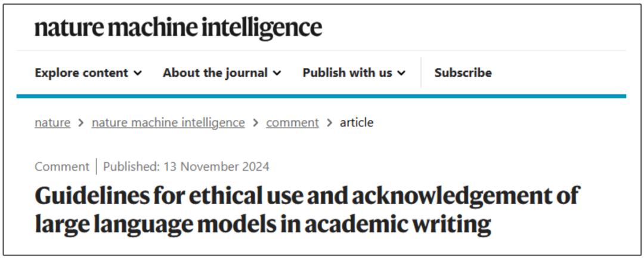This screenshot has width=644, height=259.
Task: Click the breadcrumb arrow right after nature
Action: click(x=81, y=123)
